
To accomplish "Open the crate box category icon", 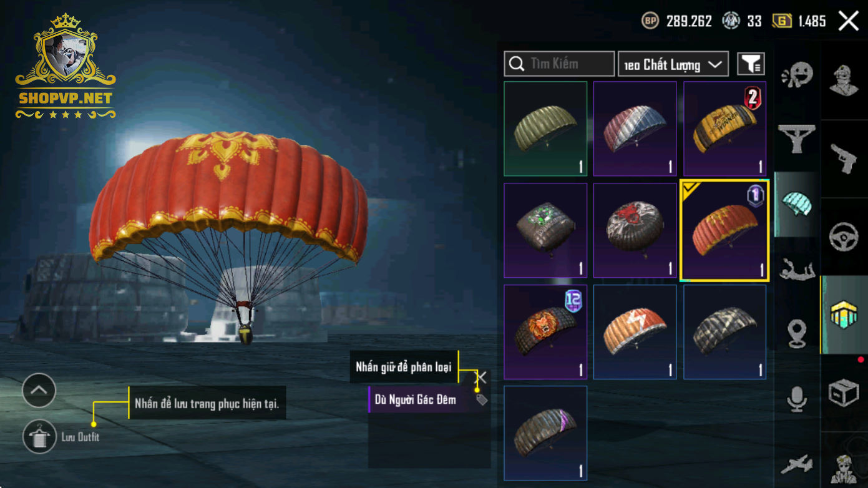I will [x=844, y=393].
